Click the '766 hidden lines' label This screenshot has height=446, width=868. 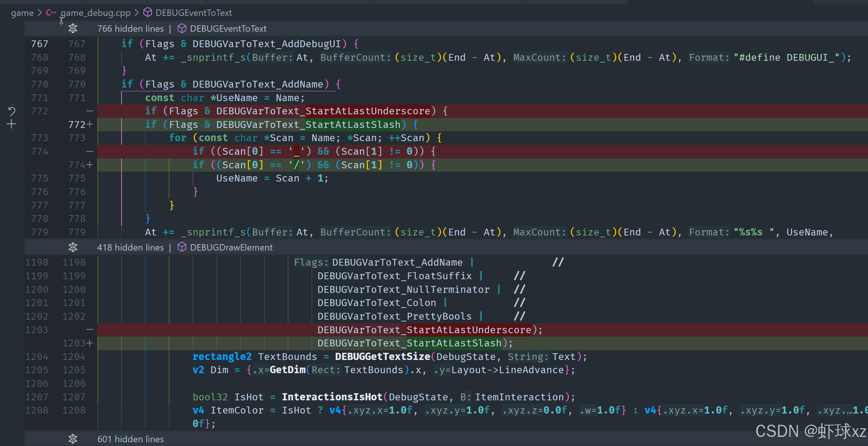pyautogui.click(x=130, y=29)
